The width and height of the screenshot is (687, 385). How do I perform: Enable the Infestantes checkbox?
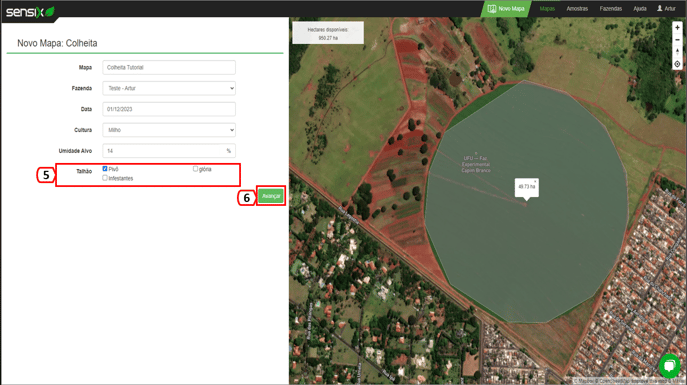[105, 178]
